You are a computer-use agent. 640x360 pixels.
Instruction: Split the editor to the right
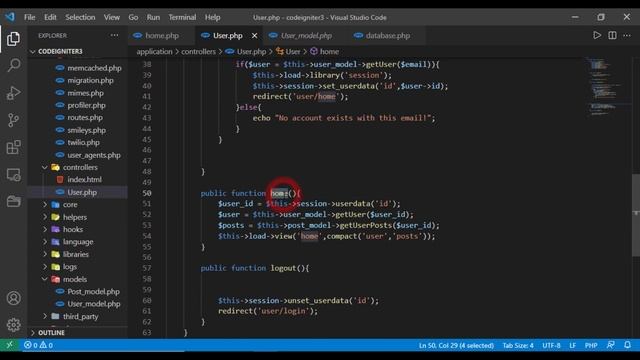click(612, 36)
